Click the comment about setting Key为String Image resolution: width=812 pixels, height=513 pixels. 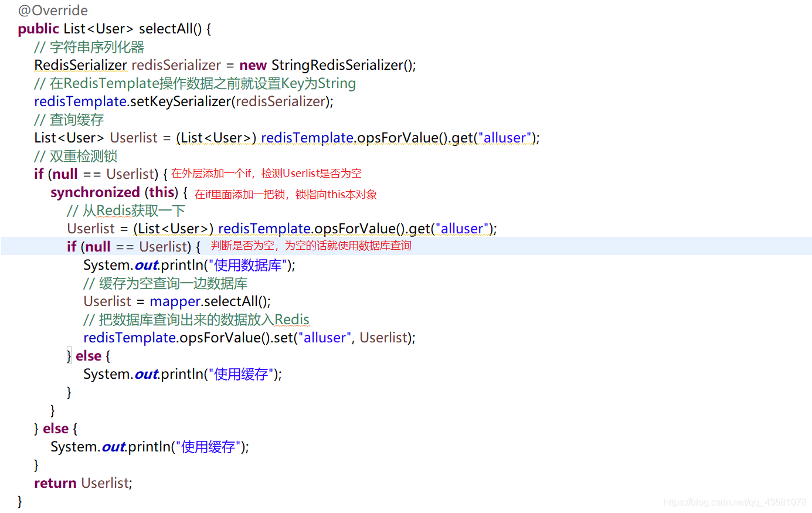point(195,83)
